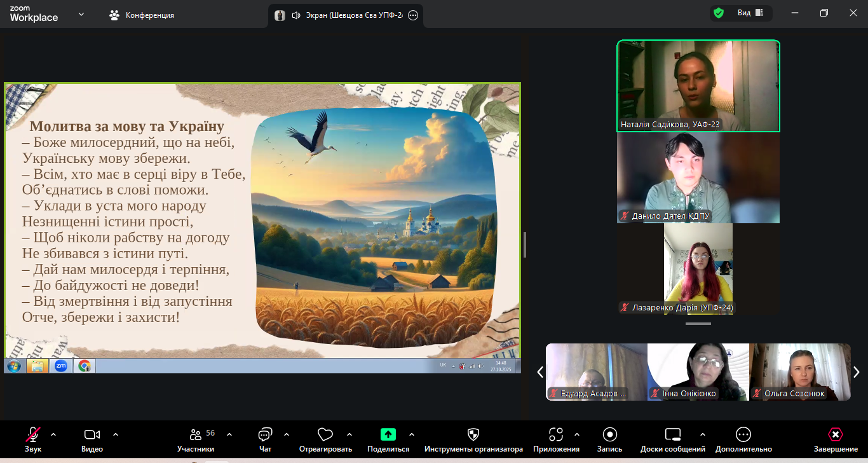Open the Apps icon

point(556,435)
